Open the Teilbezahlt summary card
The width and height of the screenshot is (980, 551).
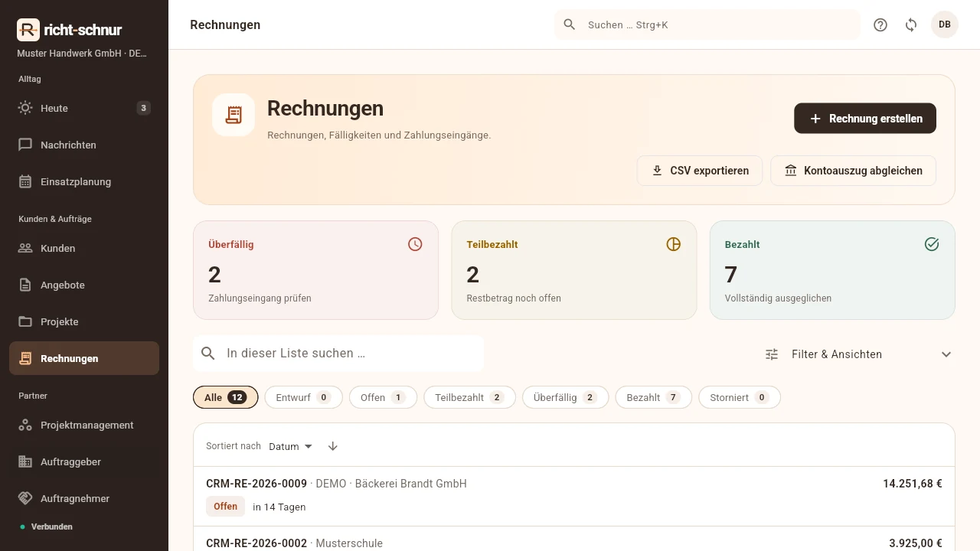click(x=574, y=270)
